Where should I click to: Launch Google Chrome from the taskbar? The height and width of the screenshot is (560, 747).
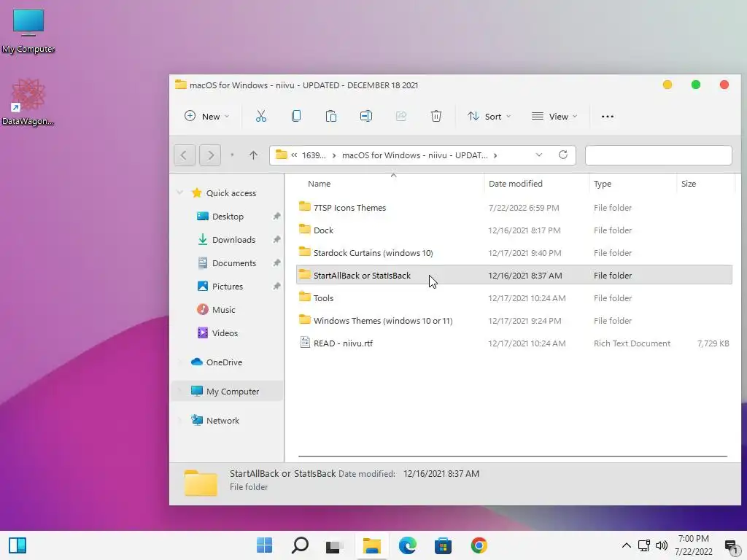point(479,545)
